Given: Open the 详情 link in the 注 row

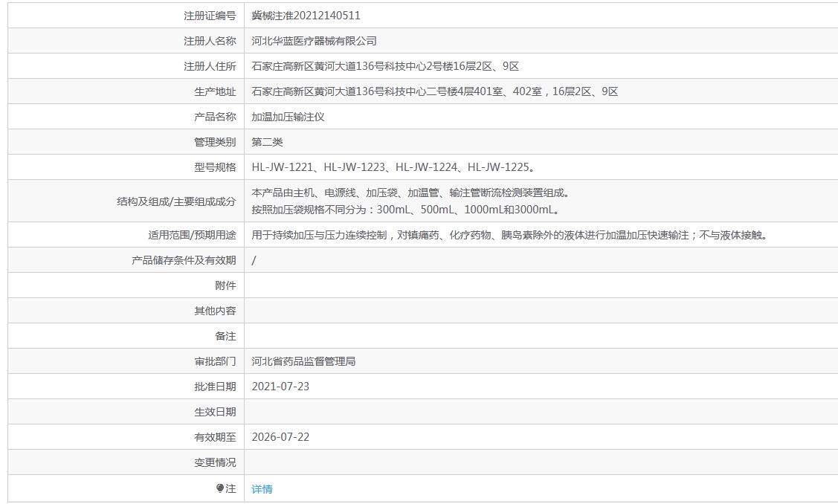Looking at the screenshot, I should click(262, 488).
